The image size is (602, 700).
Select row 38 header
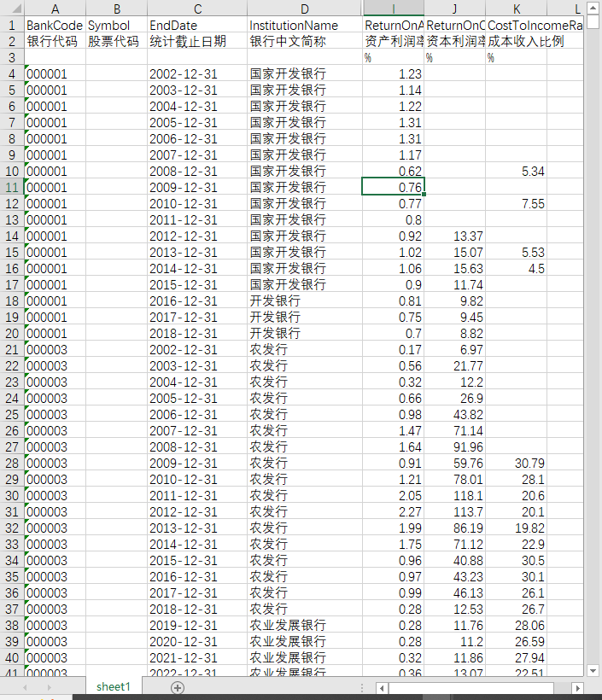[12, 625]
